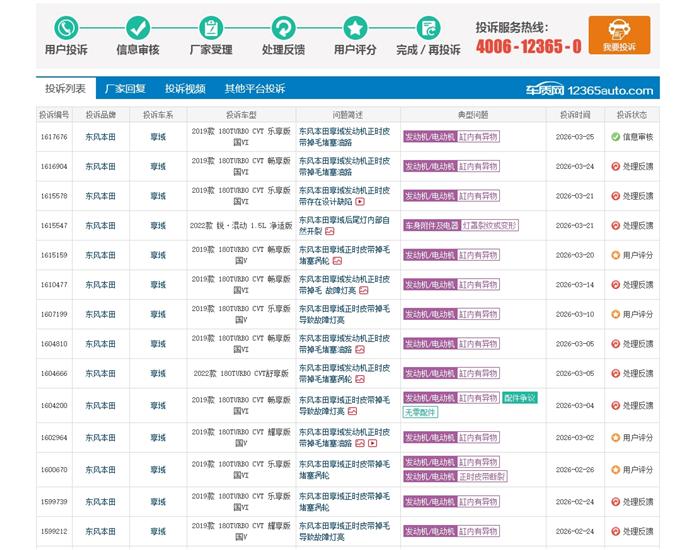Click the 厂家受理 clipboard step icon
Image resolution: width=700 pixels, height=550 pixels.
[211, 28]
